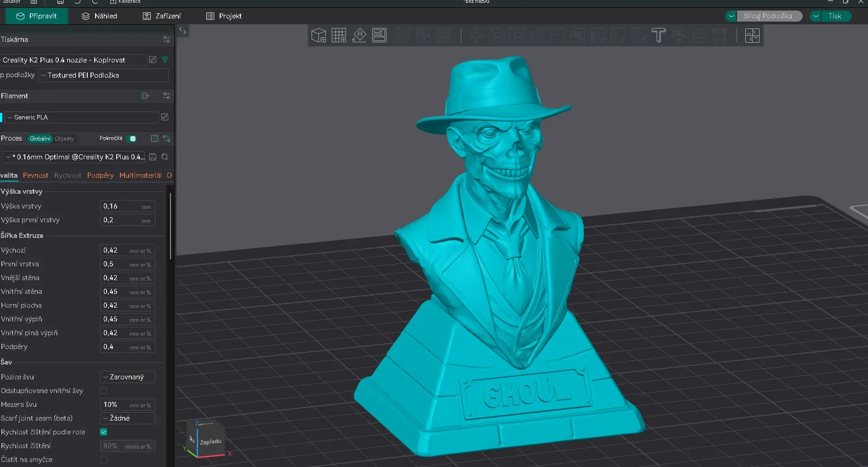Select the Text (T) tool
This screenshot has height=467, width=868.
pos(658,35)
